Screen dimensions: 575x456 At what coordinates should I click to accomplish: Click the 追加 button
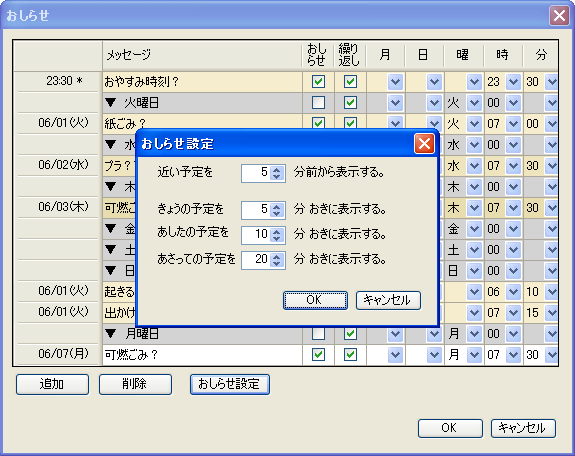(52, 384)
